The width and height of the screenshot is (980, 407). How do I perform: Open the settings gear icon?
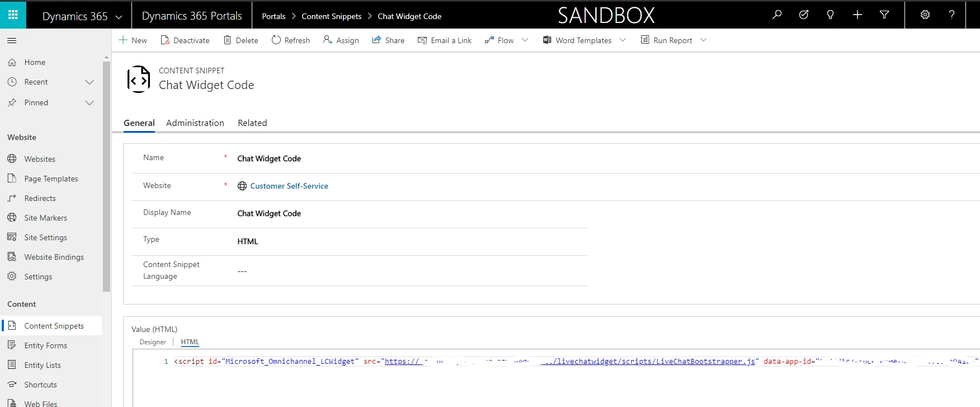pos(925,15)
